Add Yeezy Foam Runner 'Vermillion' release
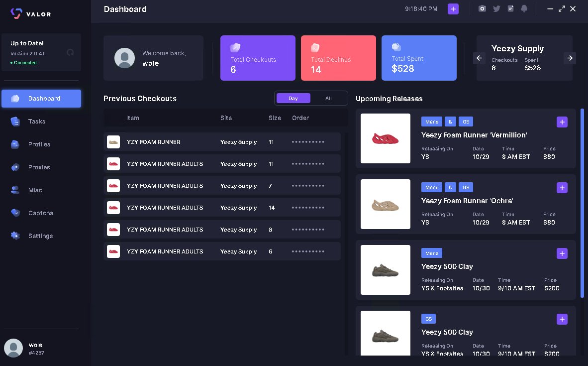The height and width of the screenshot is (366, 588). [x=562, y=122]
